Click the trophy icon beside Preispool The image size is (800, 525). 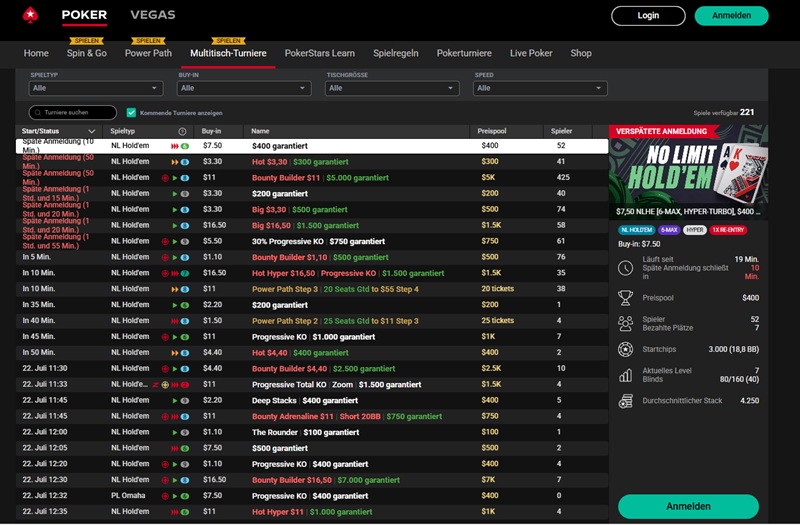(x=625, y=297)
